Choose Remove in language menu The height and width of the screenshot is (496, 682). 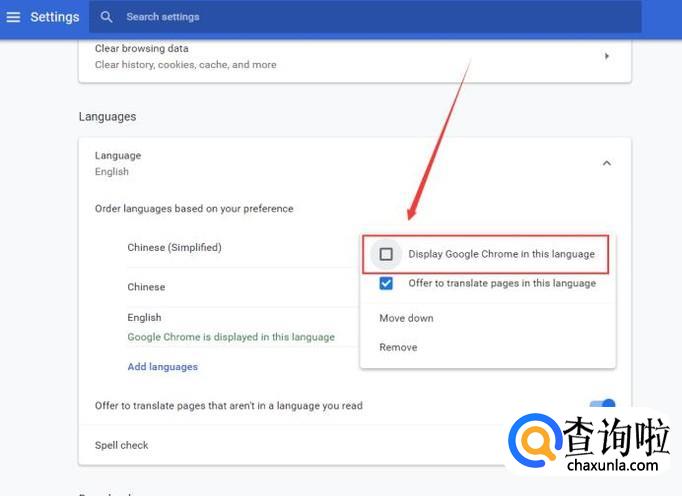(x=398, y=347)
